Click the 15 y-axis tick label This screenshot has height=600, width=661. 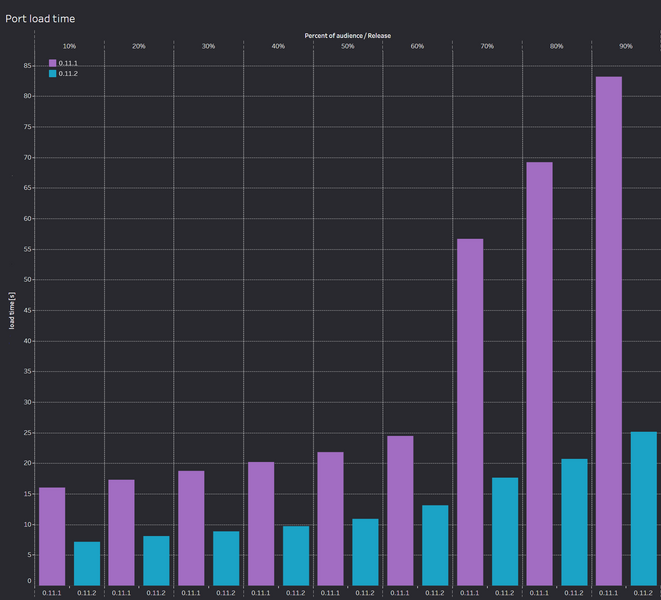click(x=27, y=494)
